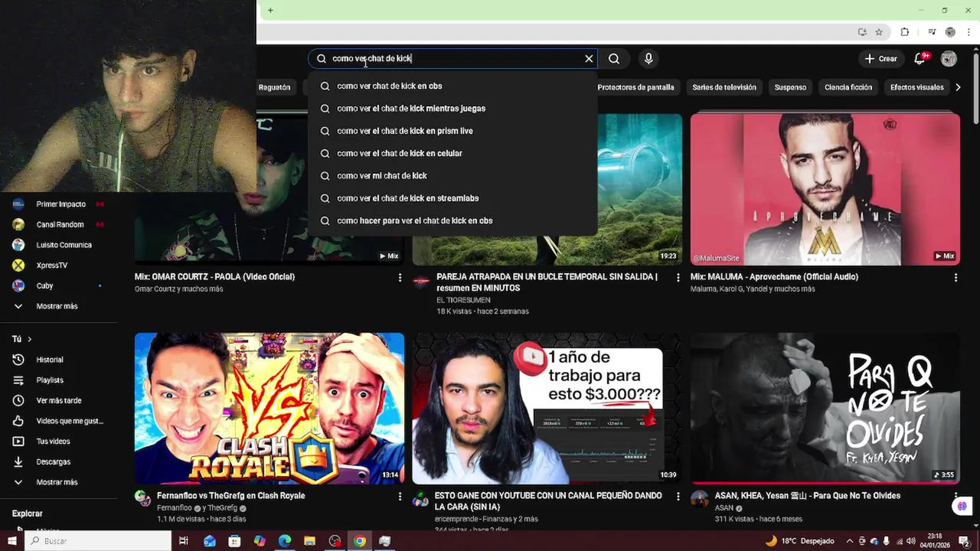Image resolution: width=980 pixels, height=551 pixels.
Task: Switch to Google Chrome in the taskbar
Action: click(360, 541)
